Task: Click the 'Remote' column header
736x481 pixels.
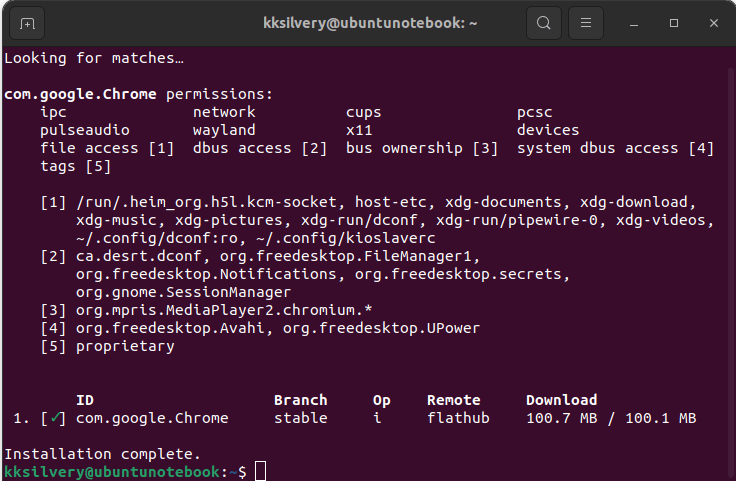Action: (x=453, y=400)
